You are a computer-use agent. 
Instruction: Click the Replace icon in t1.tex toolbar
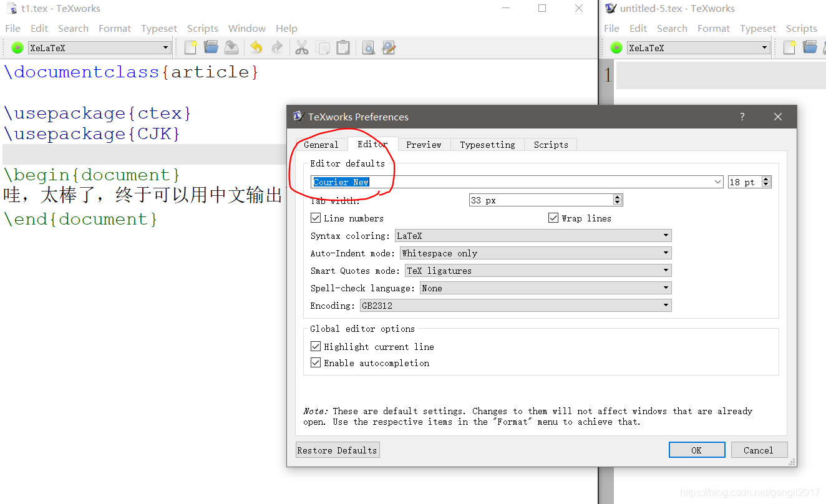(389, 47)
